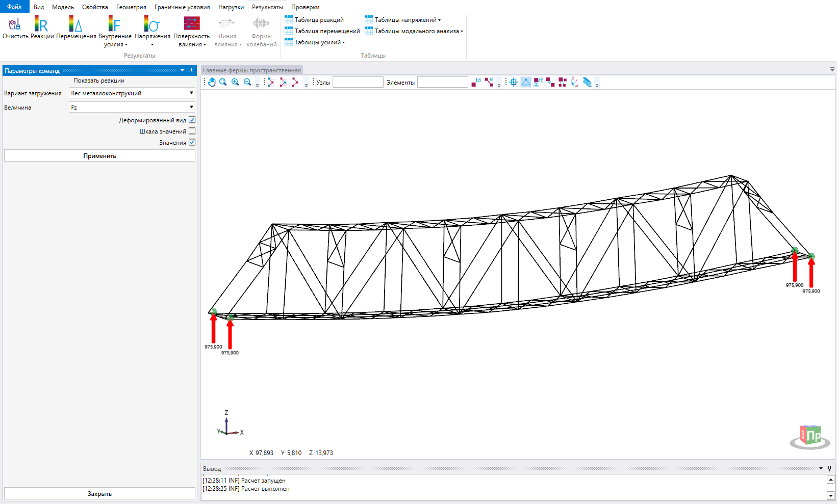The height and width of the screenshot is (504, 837).
Task: Click the blue crosshair display icon
Action: [x=514, y=82]
